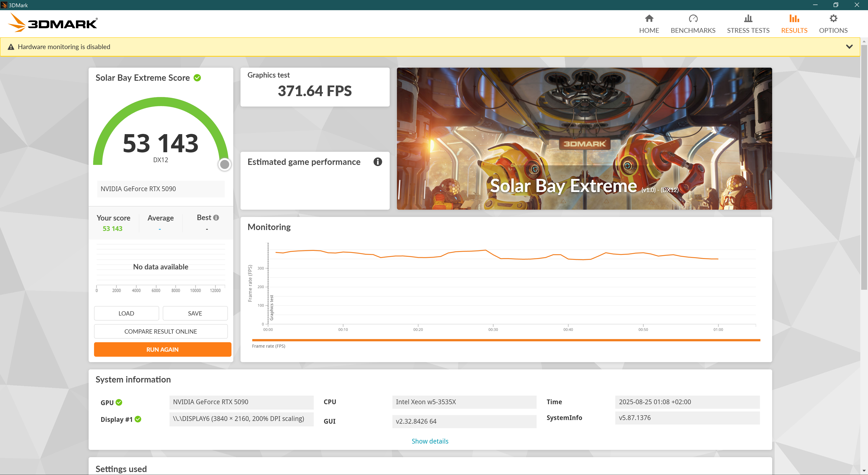This screenshot has width=868, height=475.
Task: Click the Frame rate (FPS) legend label
Action: pos(269,346)
